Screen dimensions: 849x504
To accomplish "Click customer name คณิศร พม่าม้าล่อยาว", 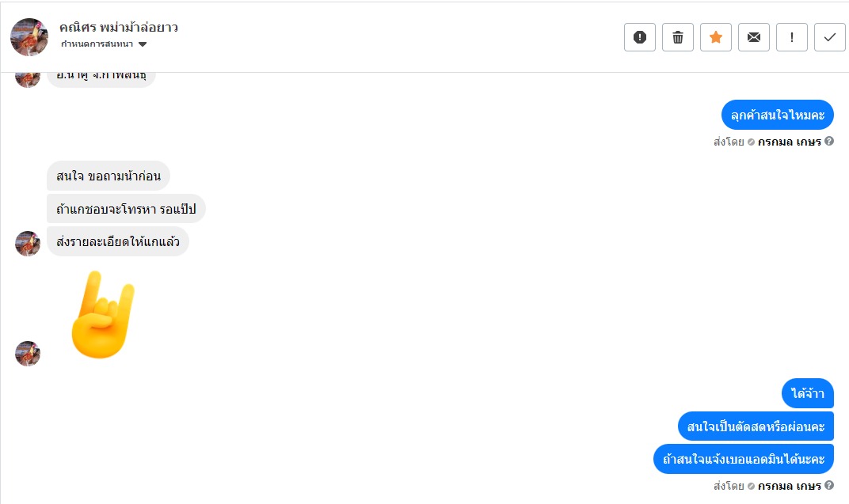I will 119,27.
